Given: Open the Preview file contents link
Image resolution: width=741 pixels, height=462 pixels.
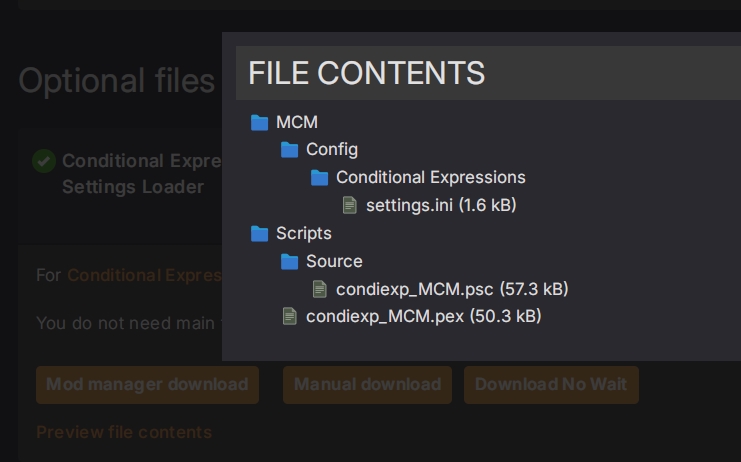Looking at the screenshot, I should (x=124, y=432).
